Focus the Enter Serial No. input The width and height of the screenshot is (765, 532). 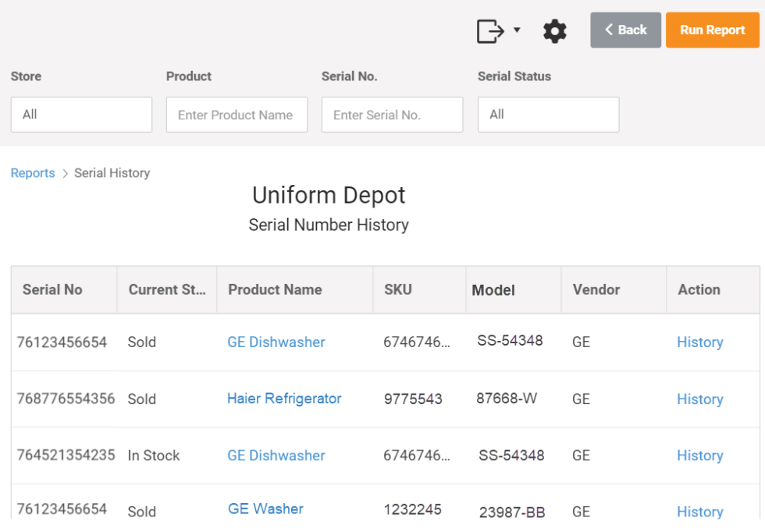[x=392, y=114]
